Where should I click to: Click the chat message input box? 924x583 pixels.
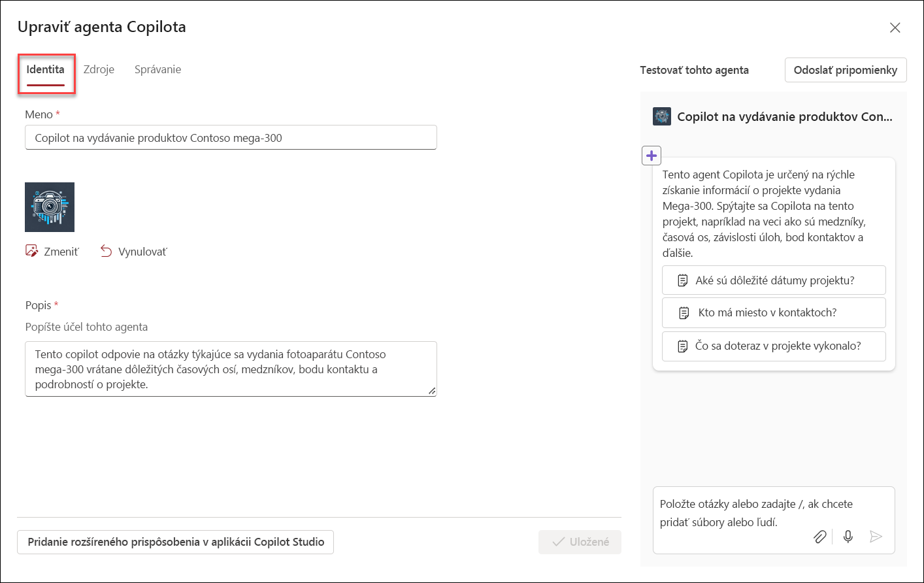[x=774, y=520]
